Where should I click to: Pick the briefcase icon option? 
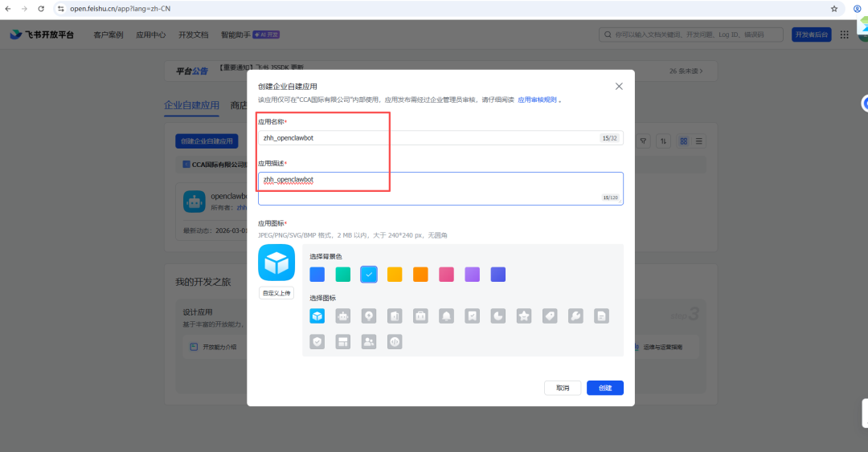[420, 316]
